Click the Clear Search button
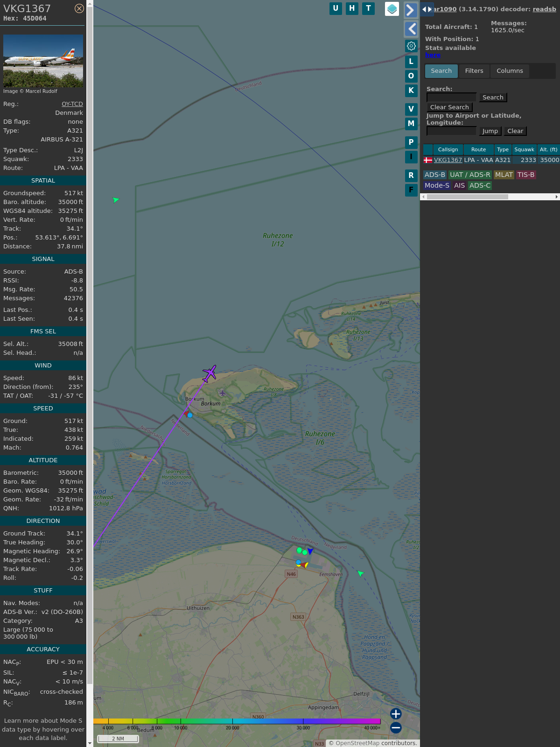560x747 pixels. 449,107
